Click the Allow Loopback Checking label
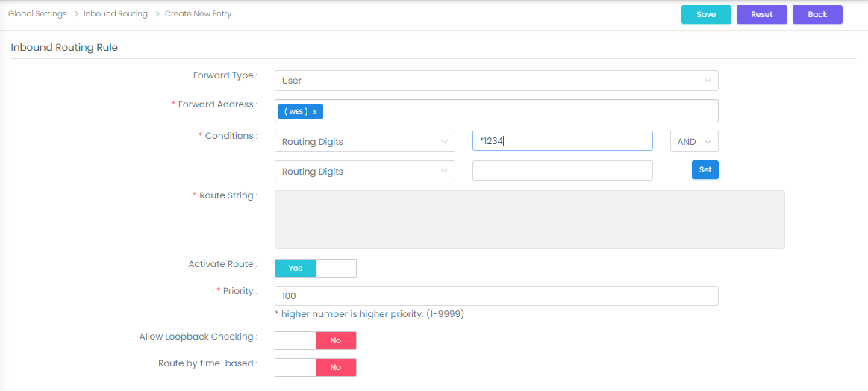The image size is (868, 391). coord(199,336)
